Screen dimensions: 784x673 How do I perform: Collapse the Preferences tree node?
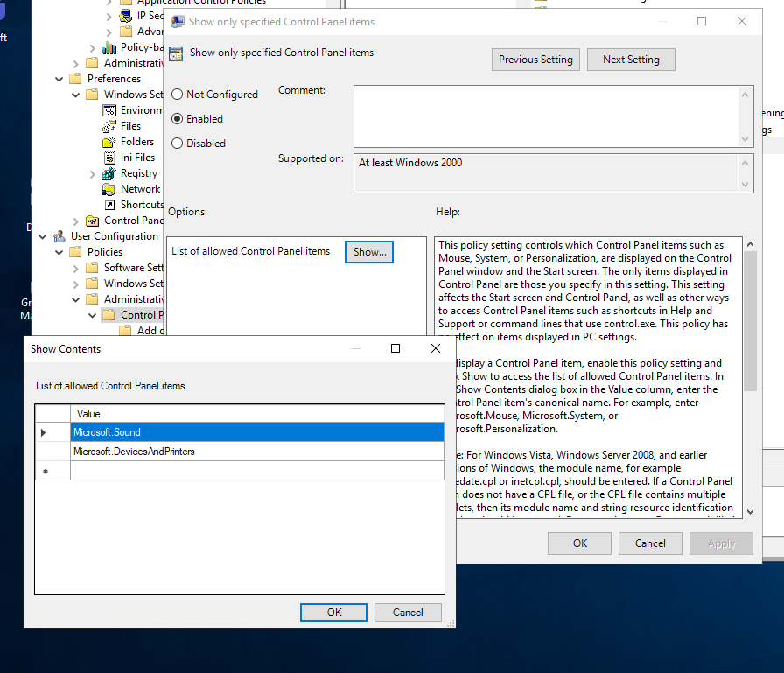59,79
